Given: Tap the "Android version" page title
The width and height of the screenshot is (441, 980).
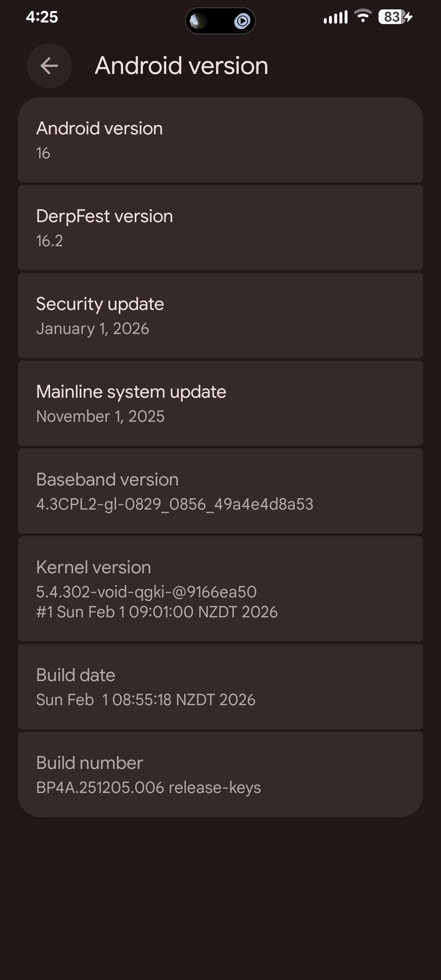Looking at the screenshot, I should (181, 66).
